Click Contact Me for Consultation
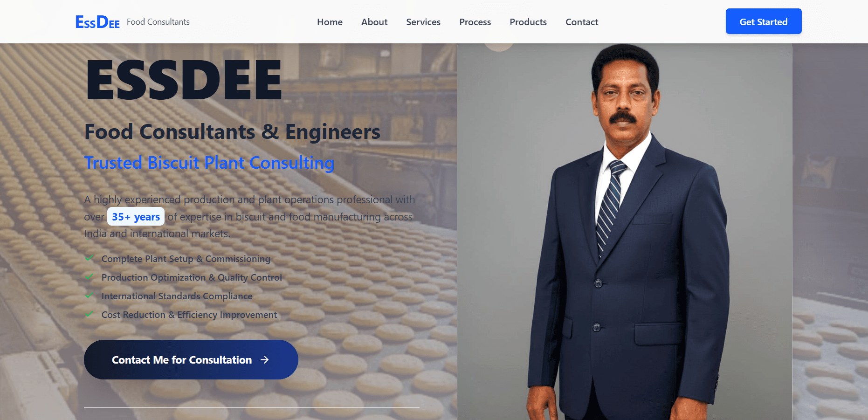The height and width of the screenshot is (420, 868). (191, 359)
